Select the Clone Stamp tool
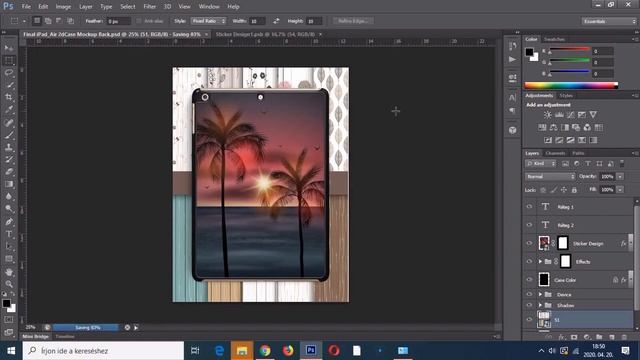Image resolution: width=640 pixels, height=360 pixels. click(x=9, y=147)
